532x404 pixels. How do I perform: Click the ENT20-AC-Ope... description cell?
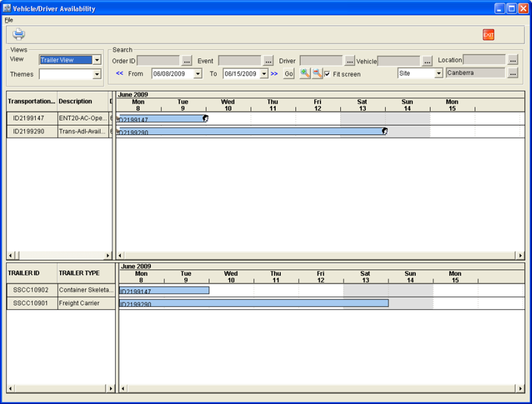tap(83, 118)
